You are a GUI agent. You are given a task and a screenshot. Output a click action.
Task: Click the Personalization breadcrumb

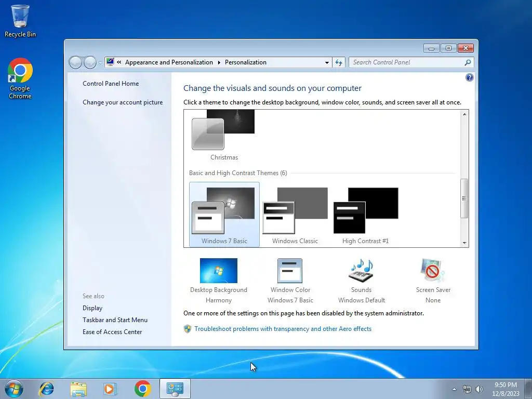(246, 62)
